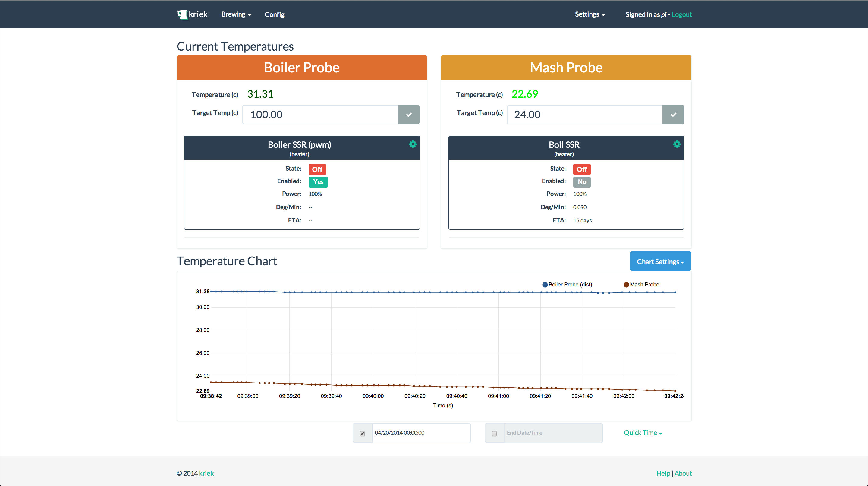The height and width of the screenshot is (486, 868).
Task: Toggle Boiler Probe (dist) legend dot
Action: (x=545, y=285)
